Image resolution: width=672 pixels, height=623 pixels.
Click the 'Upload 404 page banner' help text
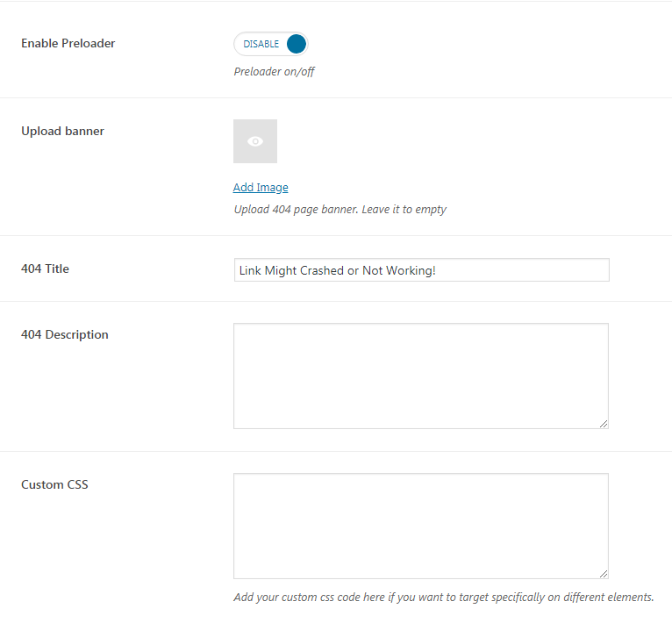[x=340, y=210]
